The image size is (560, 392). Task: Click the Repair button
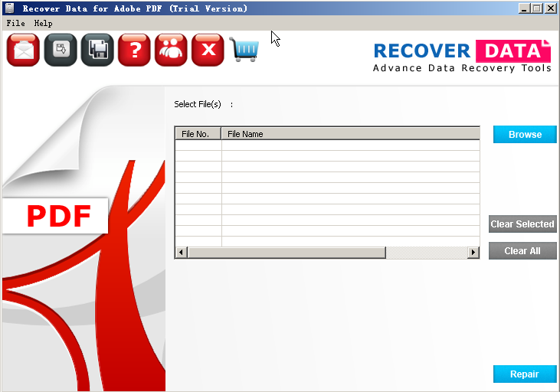[x=525, y=374]
